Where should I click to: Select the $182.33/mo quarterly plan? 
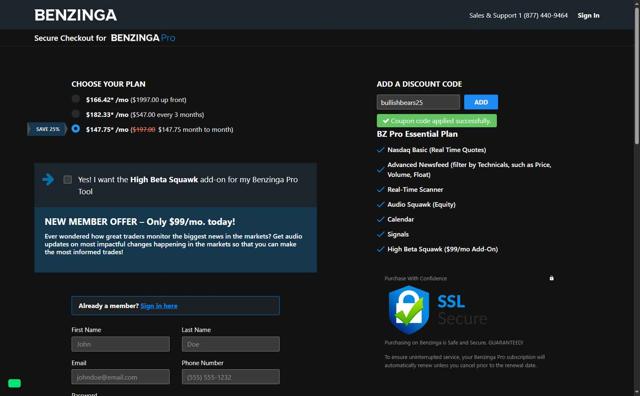[x=76, y=113]
